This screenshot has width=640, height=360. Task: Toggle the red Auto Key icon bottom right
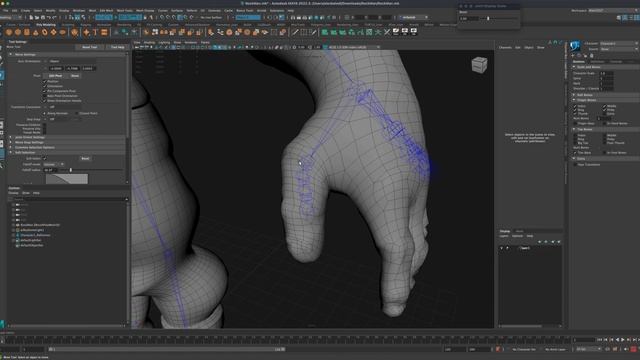pos(634,349)
